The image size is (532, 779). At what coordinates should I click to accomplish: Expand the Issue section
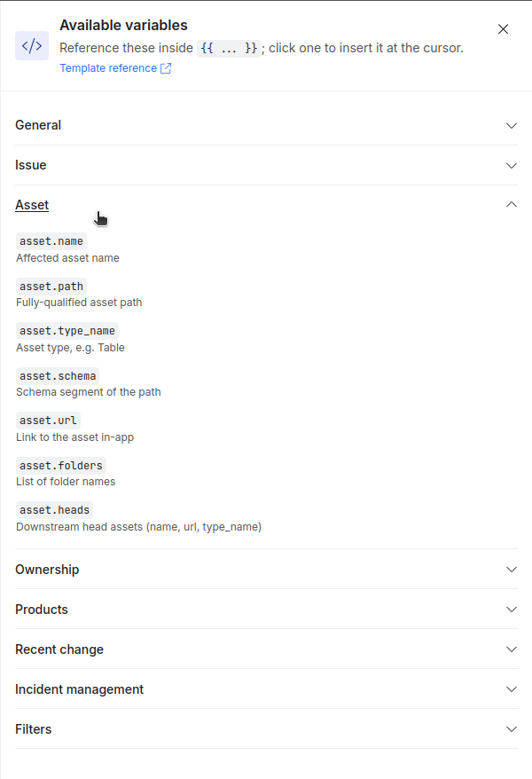[266, 165]
